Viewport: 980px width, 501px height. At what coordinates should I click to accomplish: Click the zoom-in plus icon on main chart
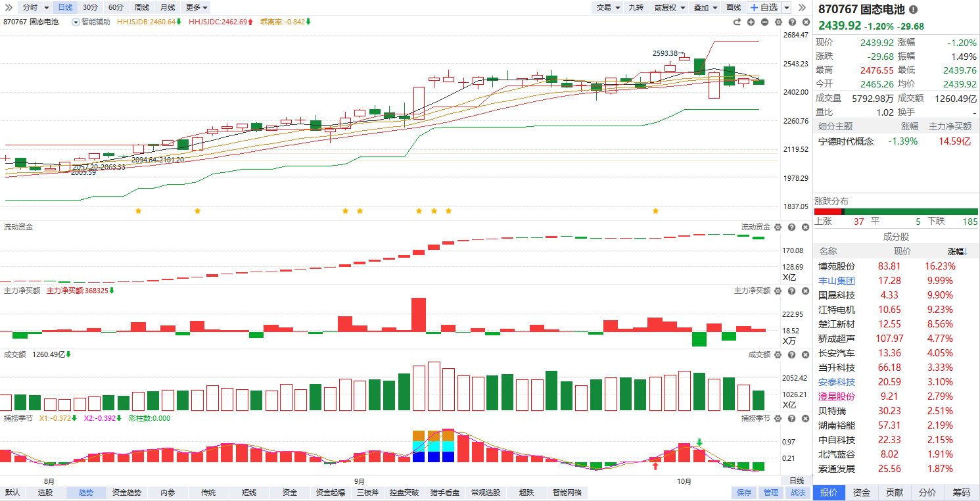coord(751,22)
